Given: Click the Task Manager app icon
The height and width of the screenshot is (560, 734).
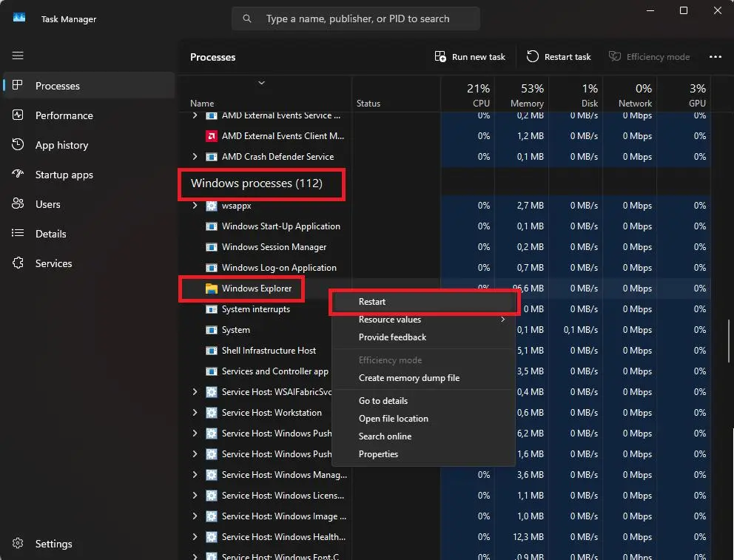Looking at the screenshot, I should coord(19,18).
